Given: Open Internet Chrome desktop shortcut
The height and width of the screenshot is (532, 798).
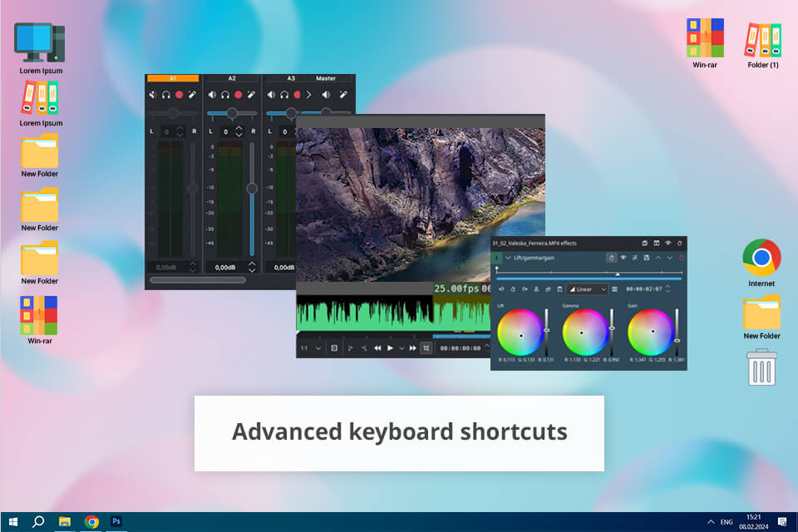Looking at the screenshot, I should pos(762,263).
